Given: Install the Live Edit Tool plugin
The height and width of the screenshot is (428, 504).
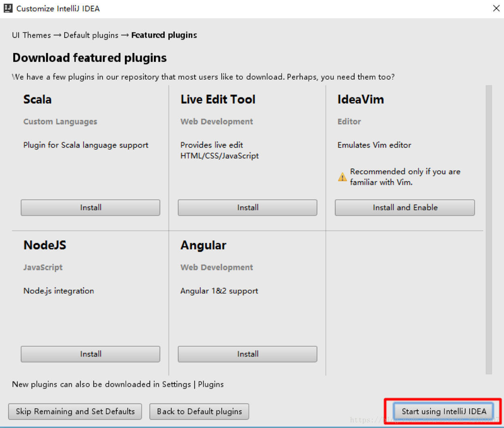Looking at the screenshot, I should click(x=248, y=207).
